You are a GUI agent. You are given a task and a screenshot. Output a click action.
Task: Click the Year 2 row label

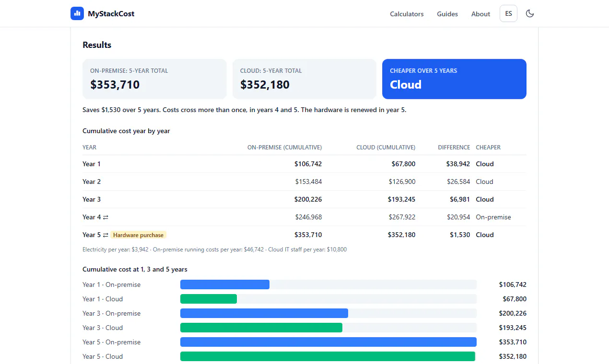pos(92,182)
